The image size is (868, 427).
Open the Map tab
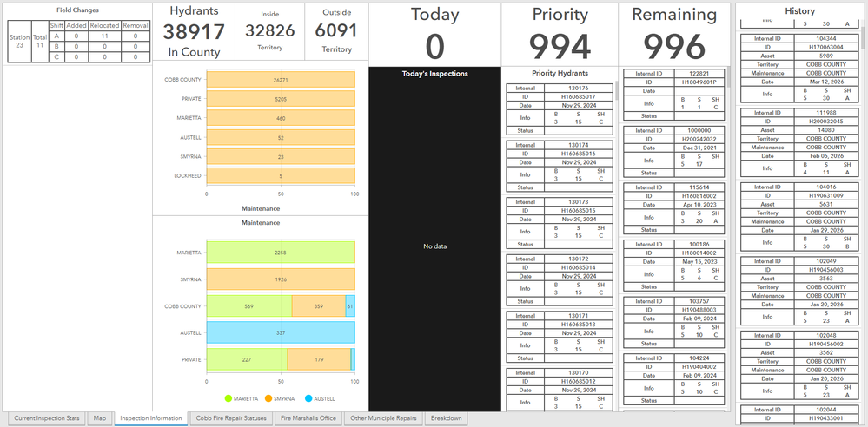pos(100,418)
